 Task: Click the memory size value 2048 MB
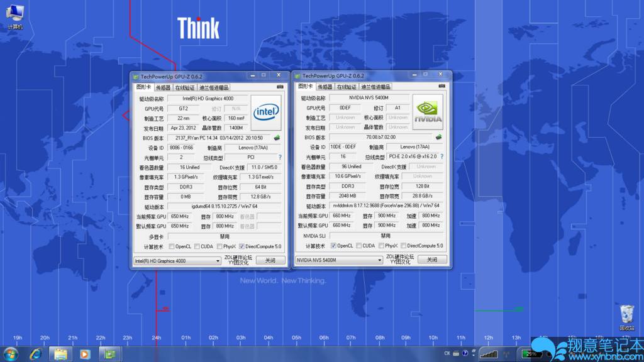click(x=347, y=196)
